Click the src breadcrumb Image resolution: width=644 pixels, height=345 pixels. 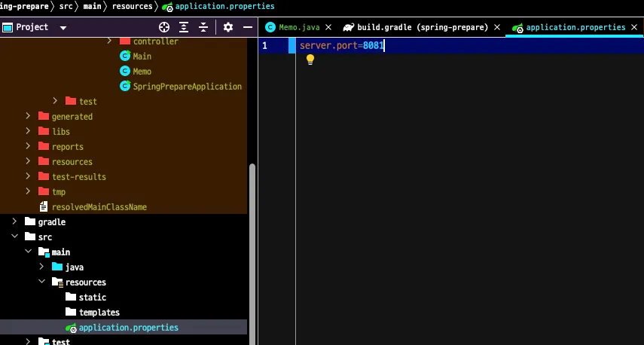coord(66,6)
